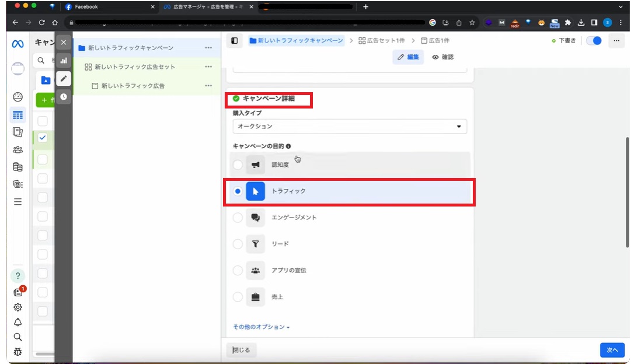Select the 認知度 objective radio button
631x364 pixels.
(238, 165)
